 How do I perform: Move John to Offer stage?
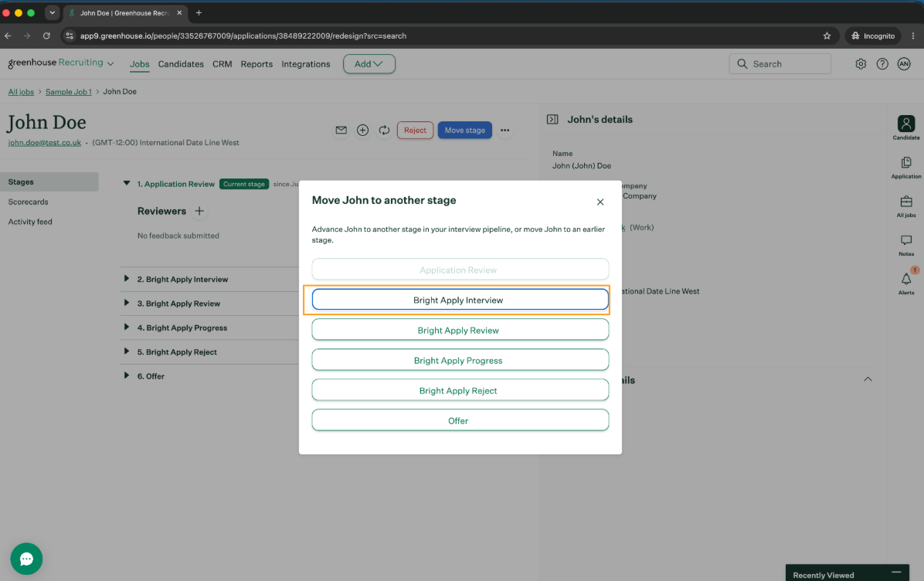click(x=460, y=420)
